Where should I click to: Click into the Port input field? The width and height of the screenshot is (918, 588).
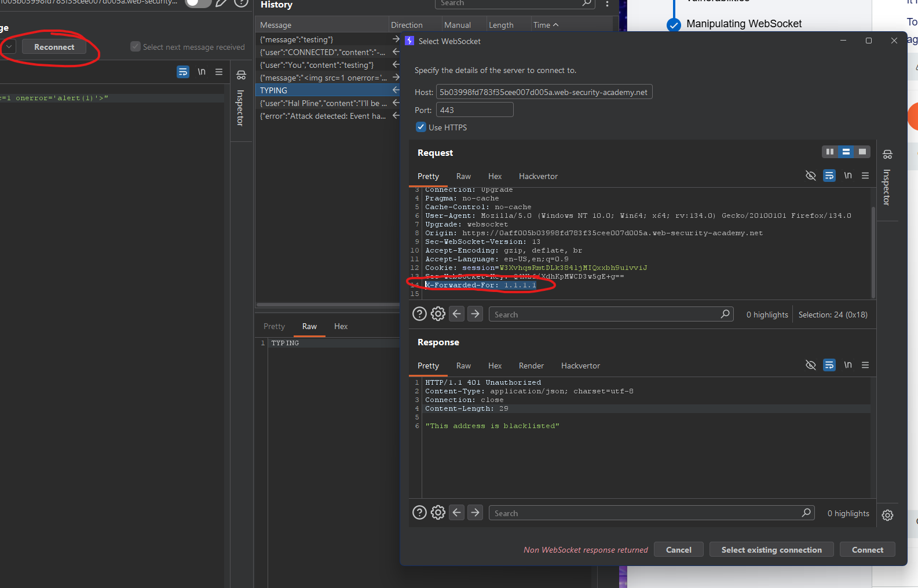[474, 110]
